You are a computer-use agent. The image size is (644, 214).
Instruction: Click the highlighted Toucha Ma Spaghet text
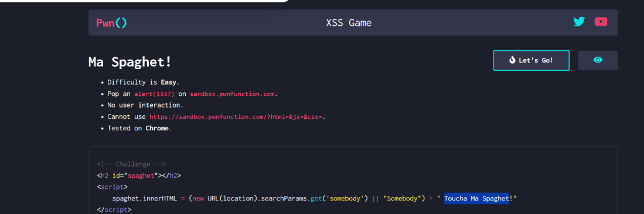pos(476,198)
